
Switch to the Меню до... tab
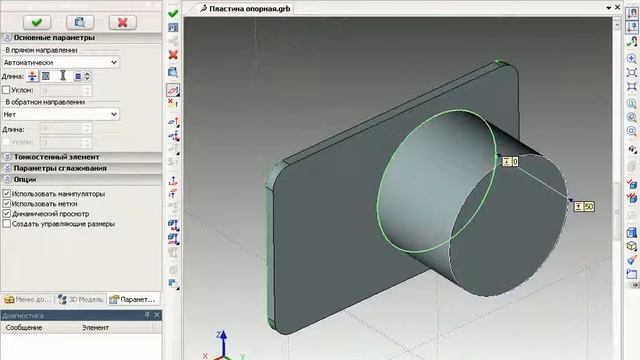click(x=27, y=300)
